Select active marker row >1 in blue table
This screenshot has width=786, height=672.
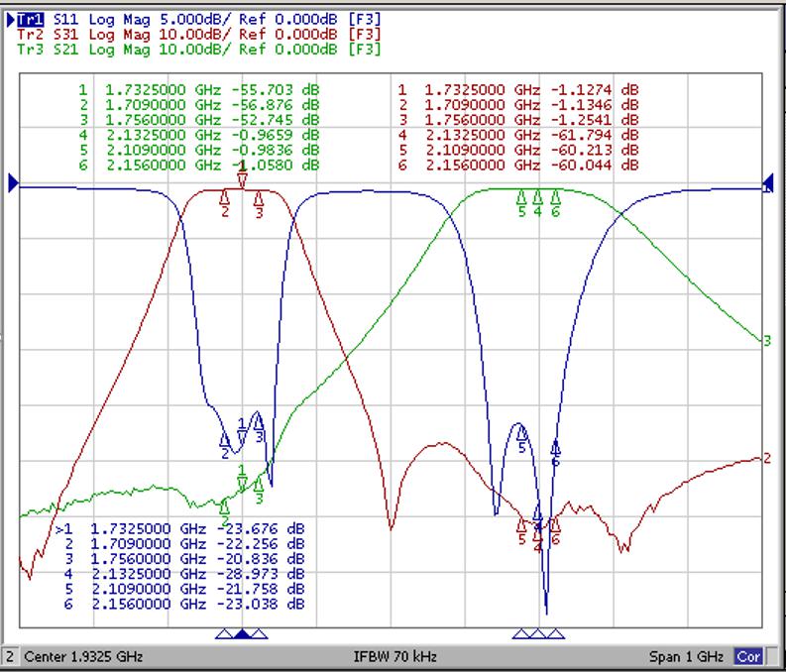[180, 527]
